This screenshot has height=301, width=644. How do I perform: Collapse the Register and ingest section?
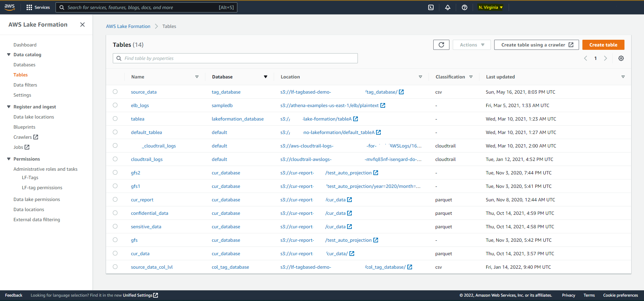(9, 107)
